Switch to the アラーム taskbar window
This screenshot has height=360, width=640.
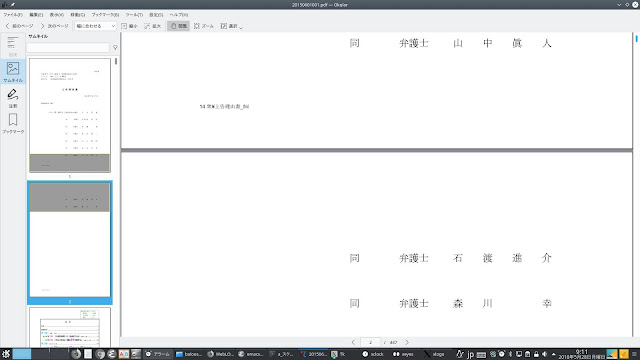(158, 354)
